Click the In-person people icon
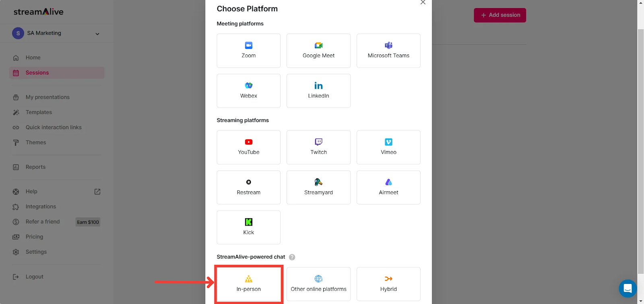Image resolution: width=644 pixels, height=304 pixels. pos(249,279)
